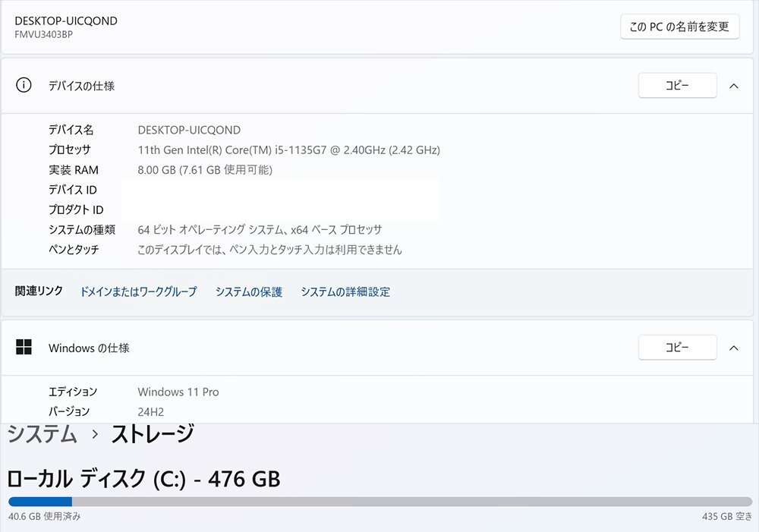Screen dimensions: 759x532
Task: Click the 435 GB 空き label
Action: click(727, 517)
